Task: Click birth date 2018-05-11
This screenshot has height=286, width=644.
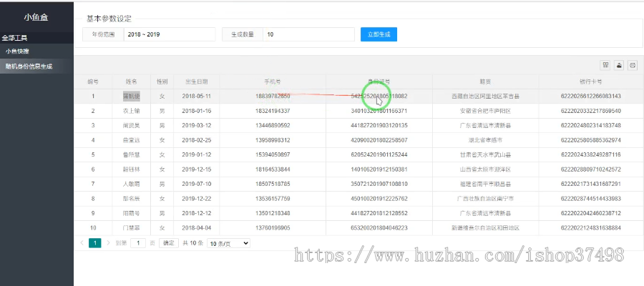Action: tap(196, 97)
